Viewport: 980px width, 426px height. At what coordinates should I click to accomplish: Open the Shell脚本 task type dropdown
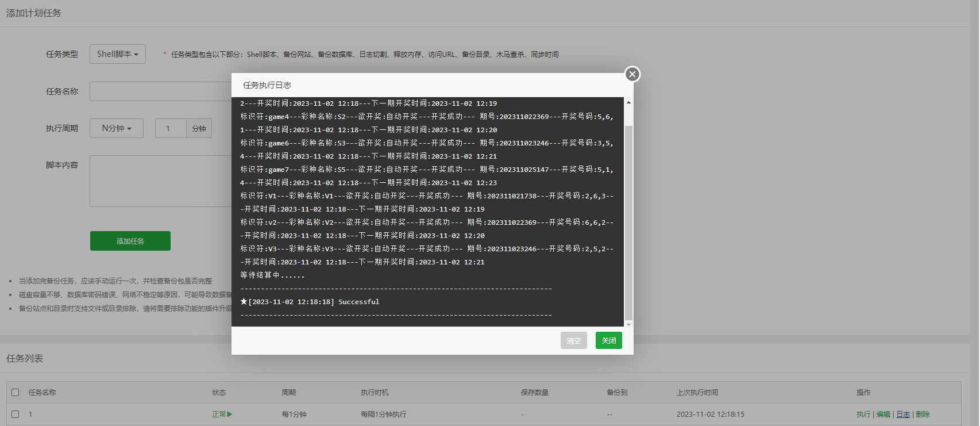[118, 54]
